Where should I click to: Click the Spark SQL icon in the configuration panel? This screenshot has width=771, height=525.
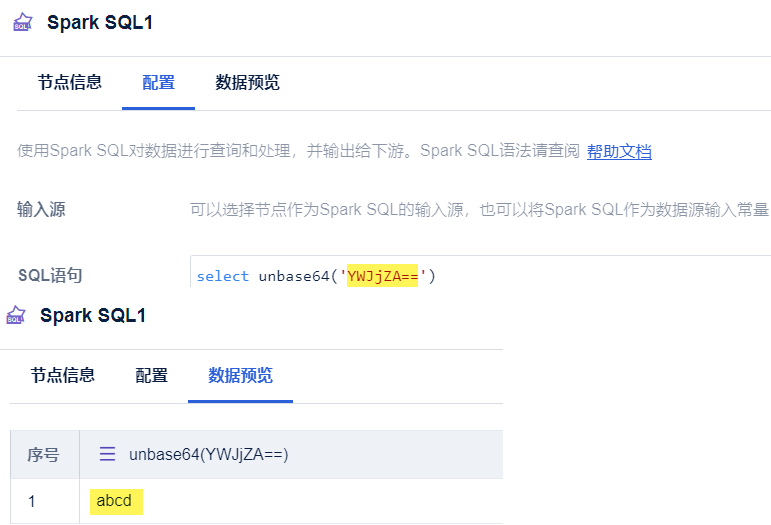pos(23,23)
